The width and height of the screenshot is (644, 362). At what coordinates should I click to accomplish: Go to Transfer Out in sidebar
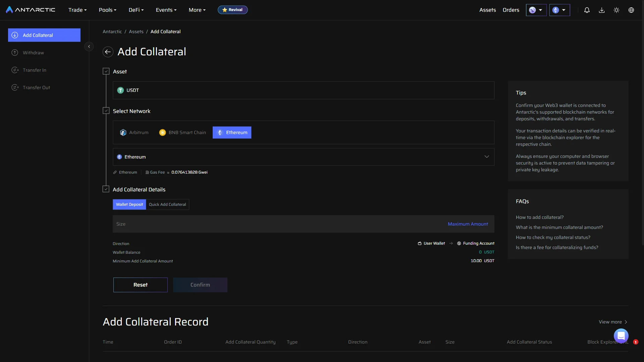point(44,87)
